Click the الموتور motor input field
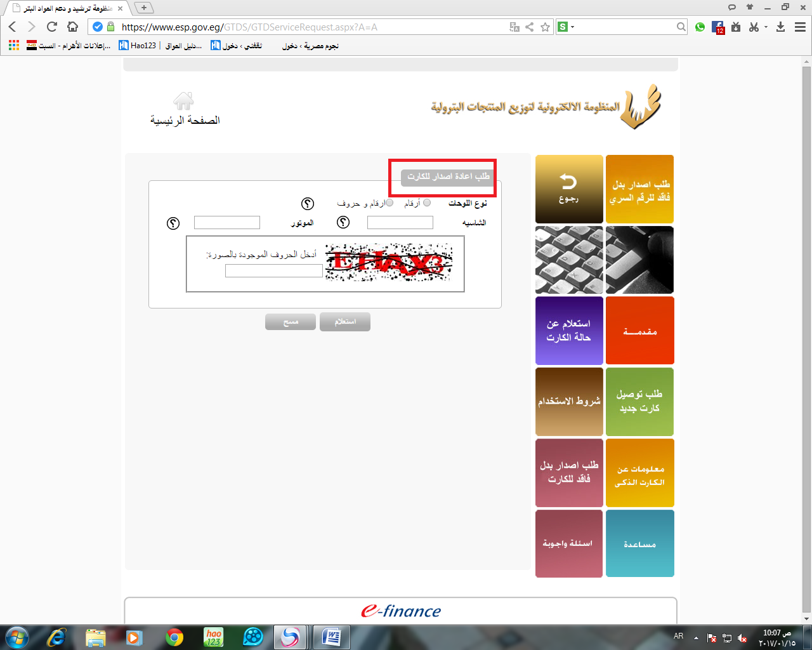The height and width of the screenshot is (650, 812). 227,222
